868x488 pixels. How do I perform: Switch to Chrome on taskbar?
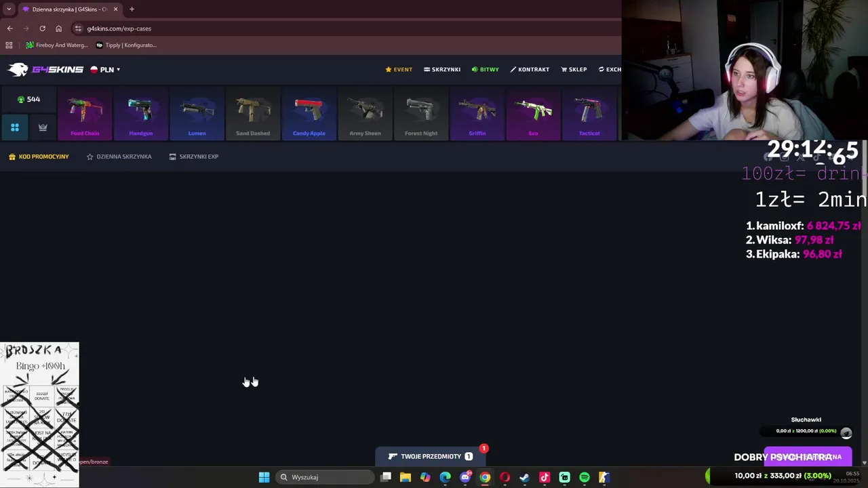pos(485,477)
